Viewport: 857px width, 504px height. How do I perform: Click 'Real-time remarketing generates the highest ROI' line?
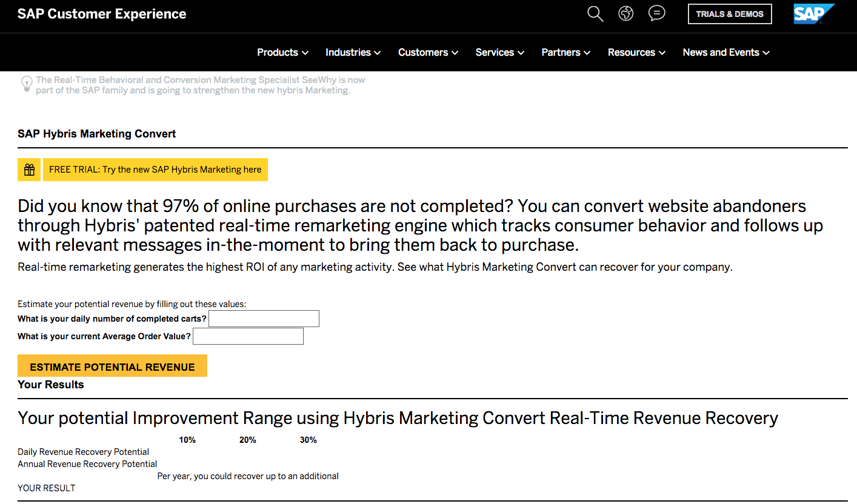tap(375, 267)
